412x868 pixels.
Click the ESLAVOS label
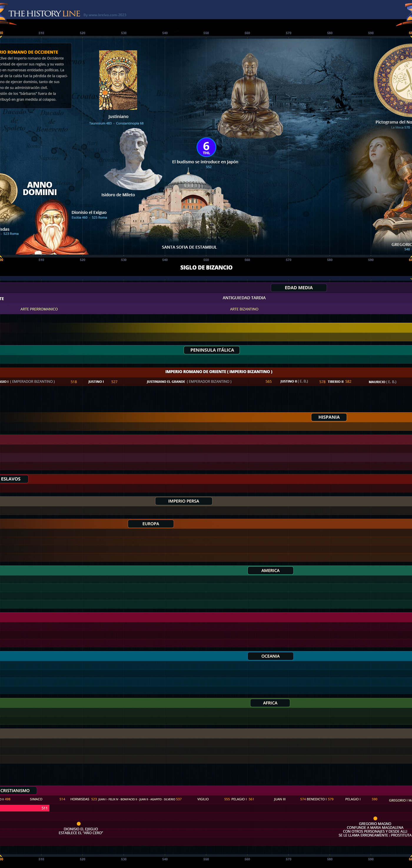tap(14, 479)
